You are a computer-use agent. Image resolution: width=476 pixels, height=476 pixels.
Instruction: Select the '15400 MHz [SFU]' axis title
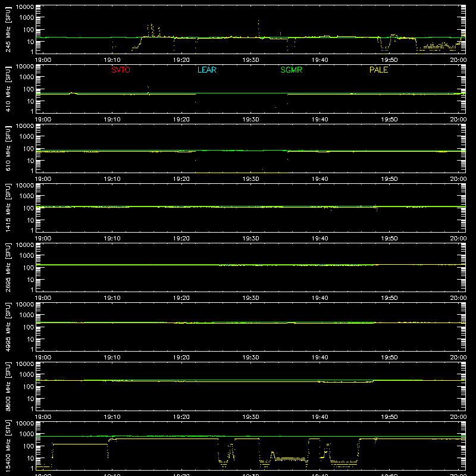pos(8,446)
